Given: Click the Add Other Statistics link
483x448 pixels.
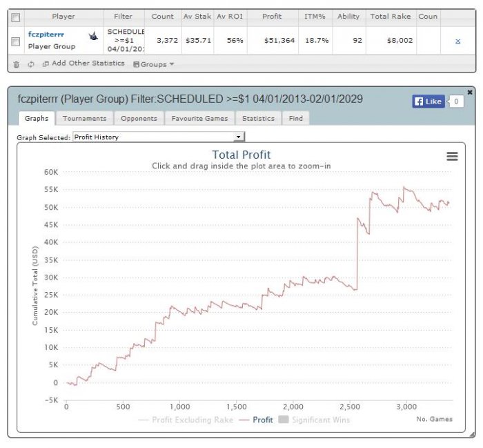Looking at the screenshot, I should click(x=88, y=64).
